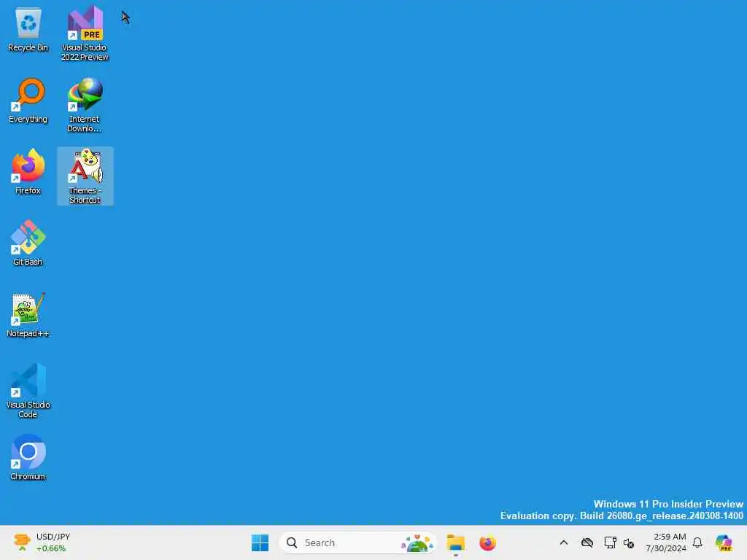Launch Firefox from the taskbar

coord(487,542)
